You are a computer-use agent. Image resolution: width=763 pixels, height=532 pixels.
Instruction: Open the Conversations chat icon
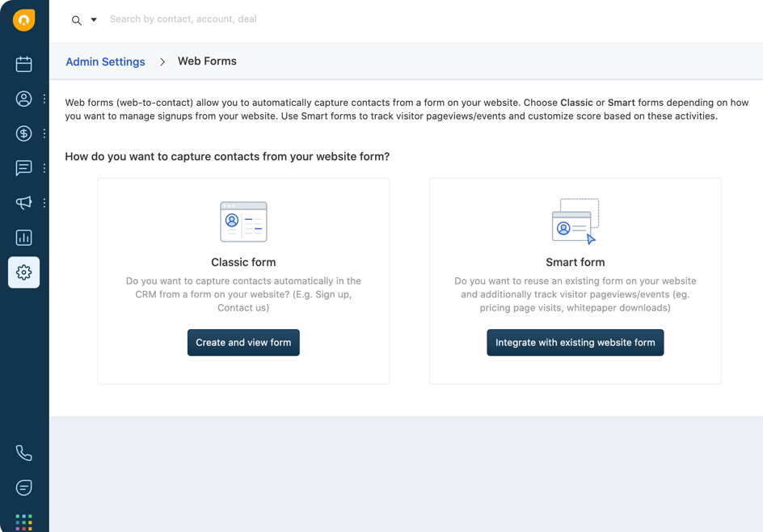pos(24,168)
